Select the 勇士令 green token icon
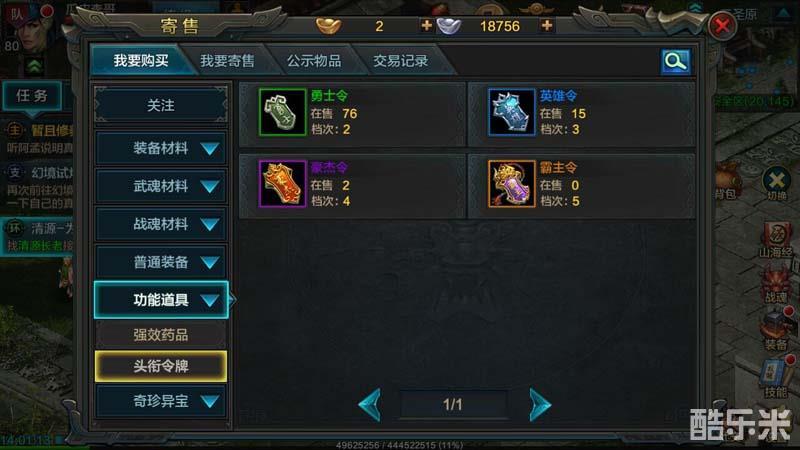 (283, 112)
